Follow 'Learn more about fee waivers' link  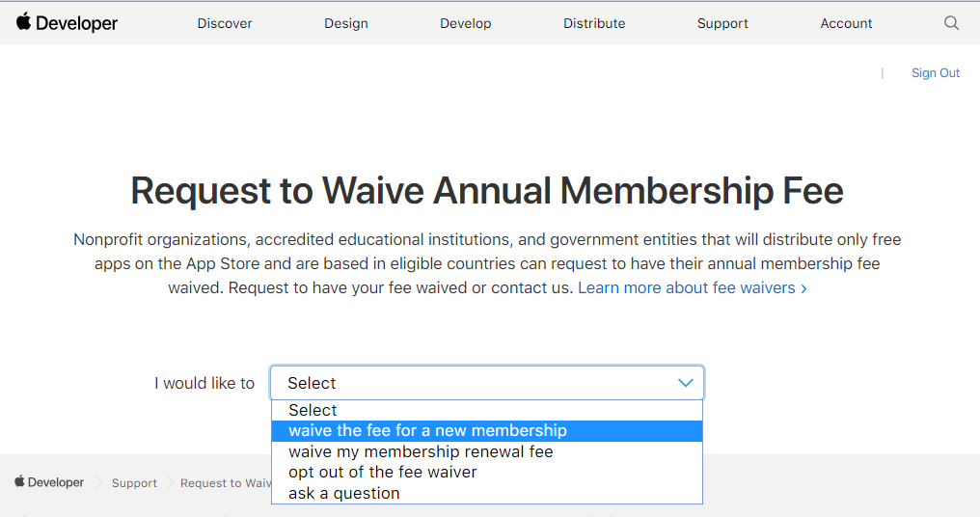(x=692, y=288)
